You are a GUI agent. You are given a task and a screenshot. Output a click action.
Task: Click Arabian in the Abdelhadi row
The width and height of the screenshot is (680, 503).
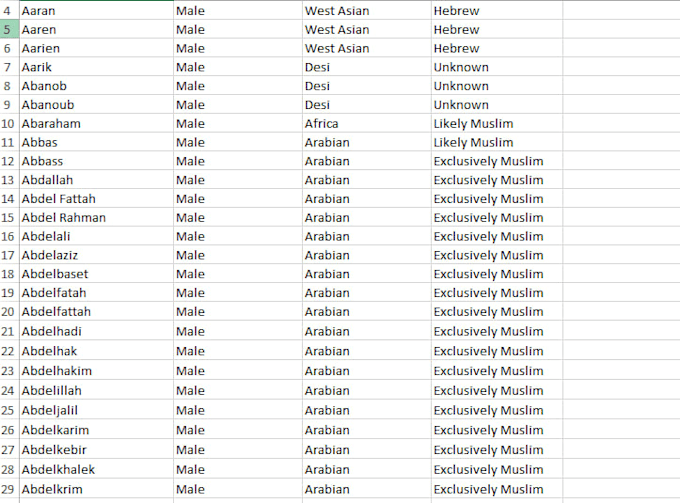tap(367, 331)
